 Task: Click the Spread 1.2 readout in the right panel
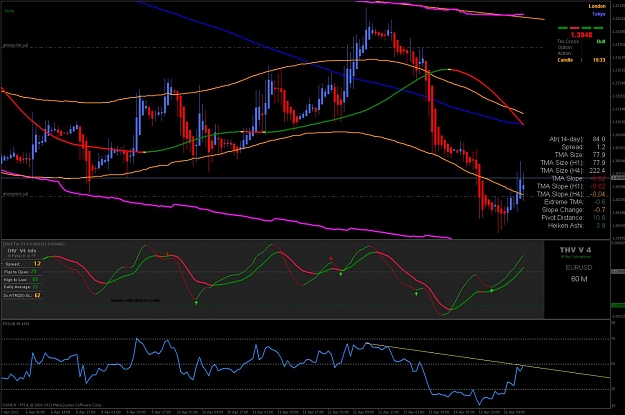[584, 147]
